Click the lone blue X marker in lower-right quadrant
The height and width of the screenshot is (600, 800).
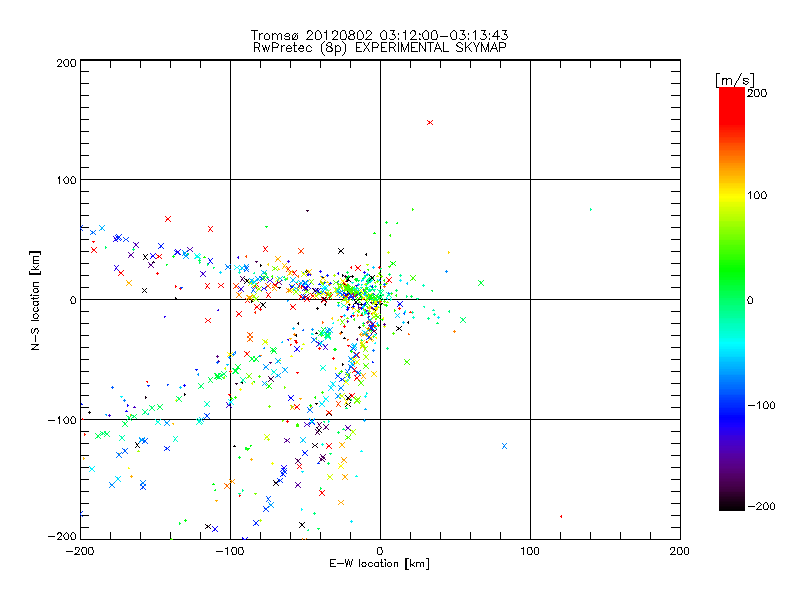point(504,446)
